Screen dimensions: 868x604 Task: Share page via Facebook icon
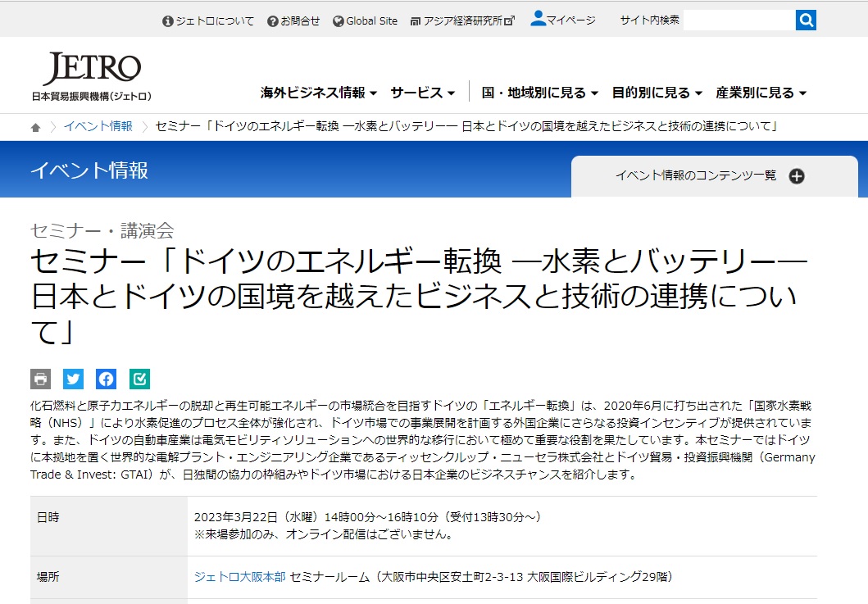click(x=107, y=379)
